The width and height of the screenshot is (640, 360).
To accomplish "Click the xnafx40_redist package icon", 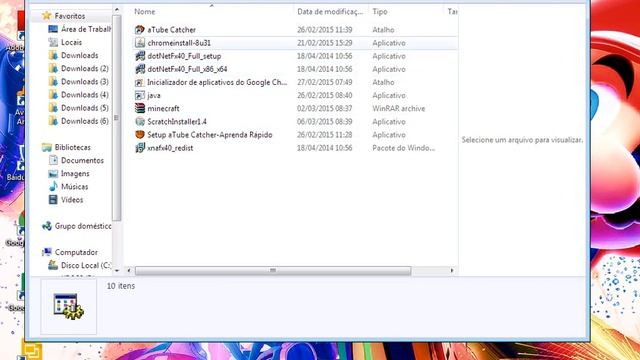I will coord(140,148).
